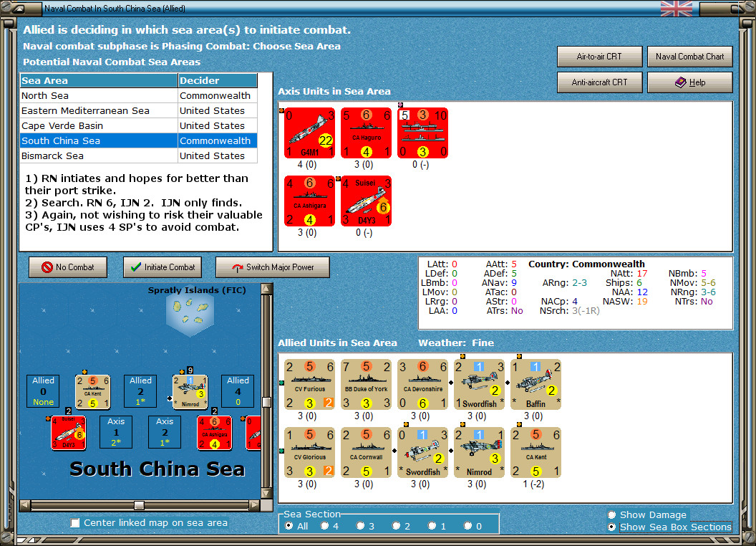Select the Axis convoy ships counter

[423, 133]
